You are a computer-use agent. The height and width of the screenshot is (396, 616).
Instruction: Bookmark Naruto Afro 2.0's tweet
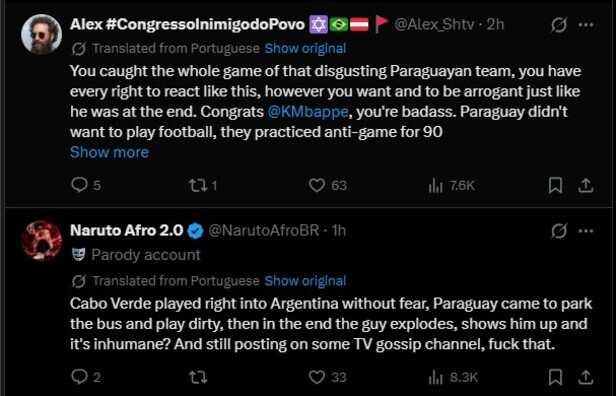pyautogui.click(x=555, y=377)
